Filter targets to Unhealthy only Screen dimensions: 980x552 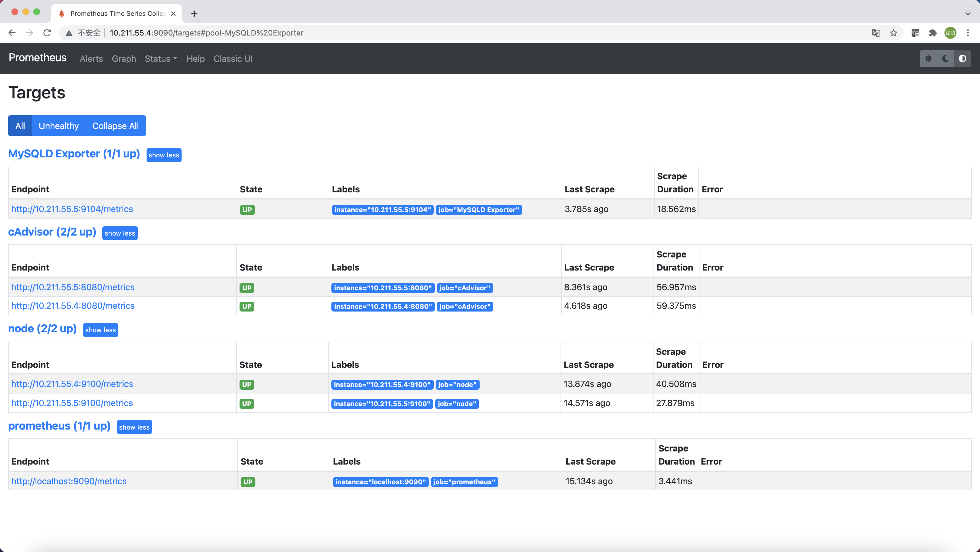click(x=59, y=126)
